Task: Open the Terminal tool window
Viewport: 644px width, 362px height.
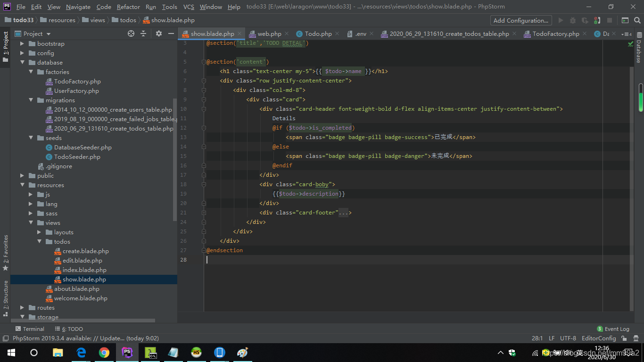Action: [30, 329]
